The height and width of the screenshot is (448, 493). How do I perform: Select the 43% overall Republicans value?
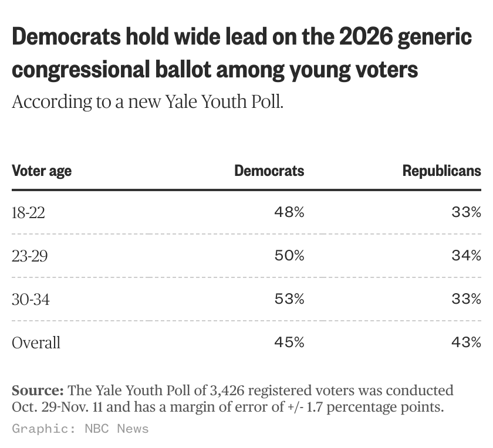(466, 342)
